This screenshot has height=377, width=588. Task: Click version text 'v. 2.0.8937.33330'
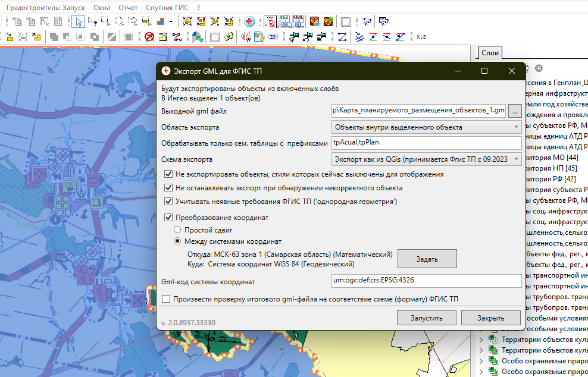tap(188, 323)
